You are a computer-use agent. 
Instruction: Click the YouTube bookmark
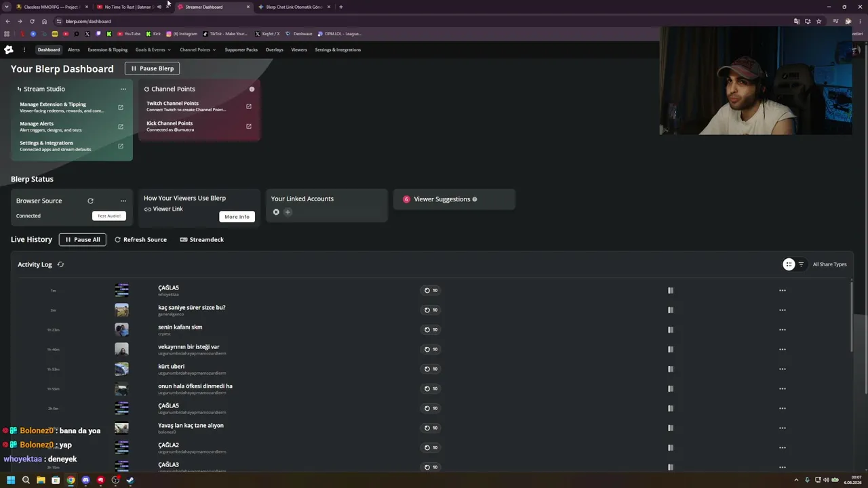(x=129, y=34)
